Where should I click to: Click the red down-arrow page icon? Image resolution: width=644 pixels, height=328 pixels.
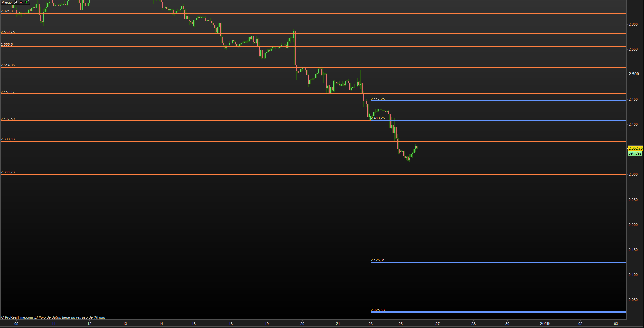21,2
